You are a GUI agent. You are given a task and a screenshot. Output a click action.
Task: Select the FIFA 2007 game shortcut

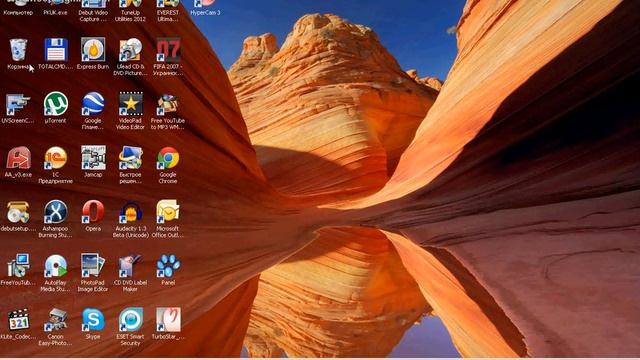(x=168, y=50)
